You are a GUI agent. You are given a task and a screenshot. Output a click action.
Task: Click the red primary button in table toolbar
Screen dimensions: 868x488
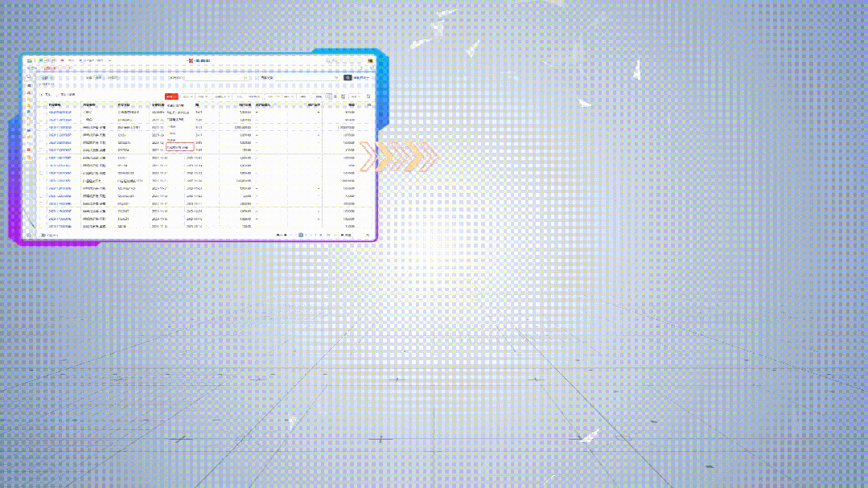[171, 96]
